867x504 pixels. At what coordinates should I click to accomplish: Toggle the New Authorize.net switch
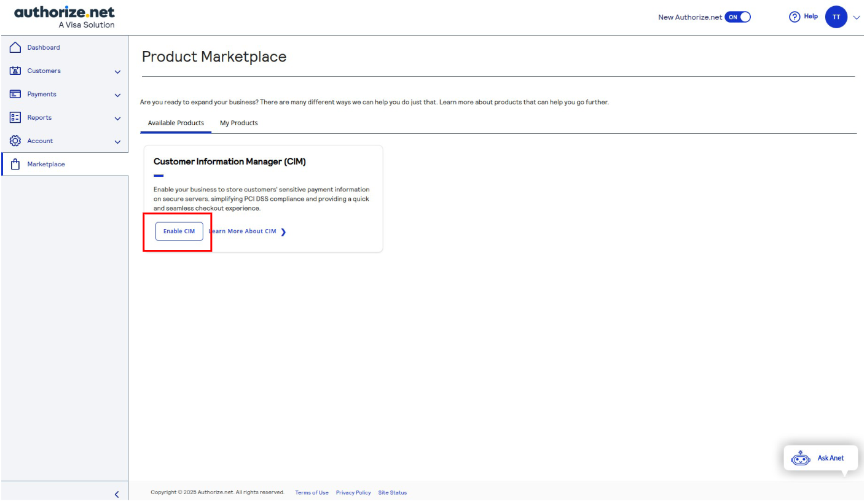[738, 17]
